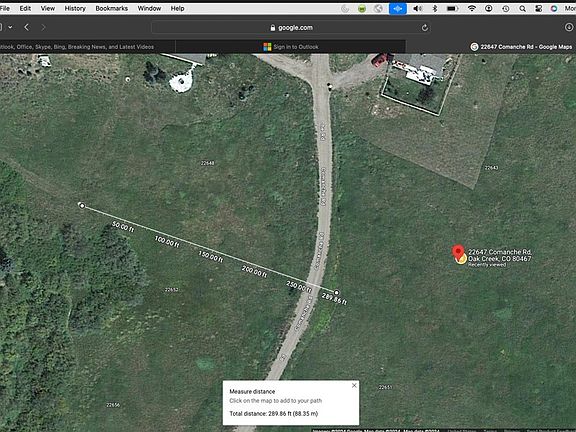Screen dimensions: 576x432
Task: Click the gray globe menu bar icon
Action: coord(378,8)
